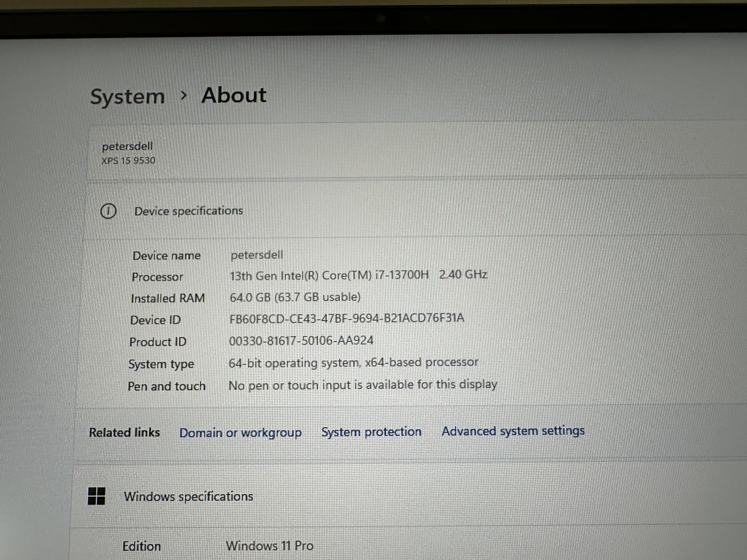Click the About page title
The height and width of the screenshot is (560, 747).
tap(233, 95)
